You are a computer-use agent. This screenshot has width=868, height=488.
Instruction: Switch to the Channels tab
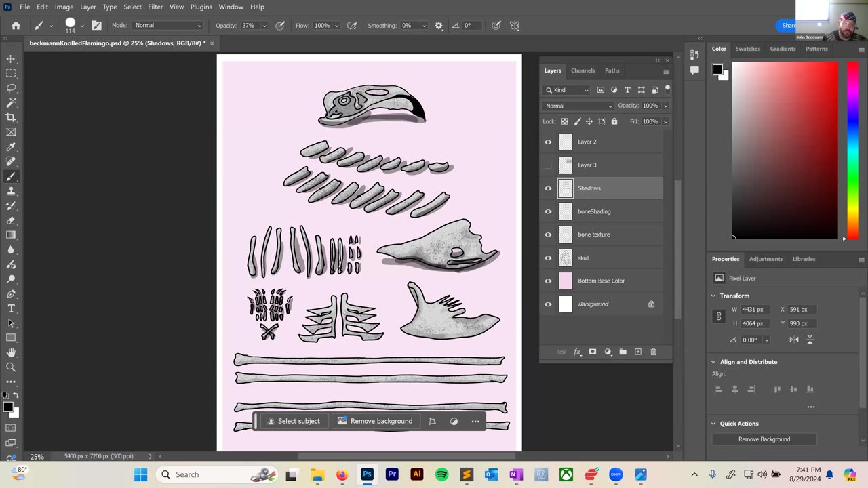(x=583, y=70)
